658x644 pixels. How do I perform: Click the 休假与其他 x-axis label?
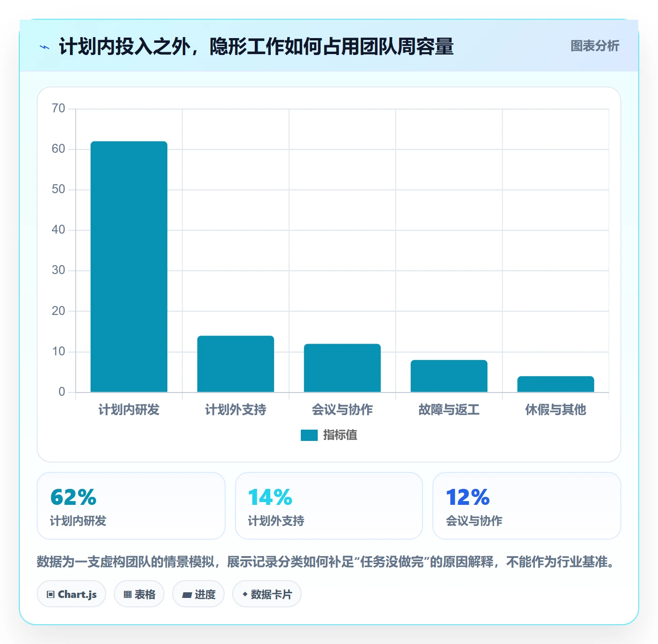click(x=556, y=410)
